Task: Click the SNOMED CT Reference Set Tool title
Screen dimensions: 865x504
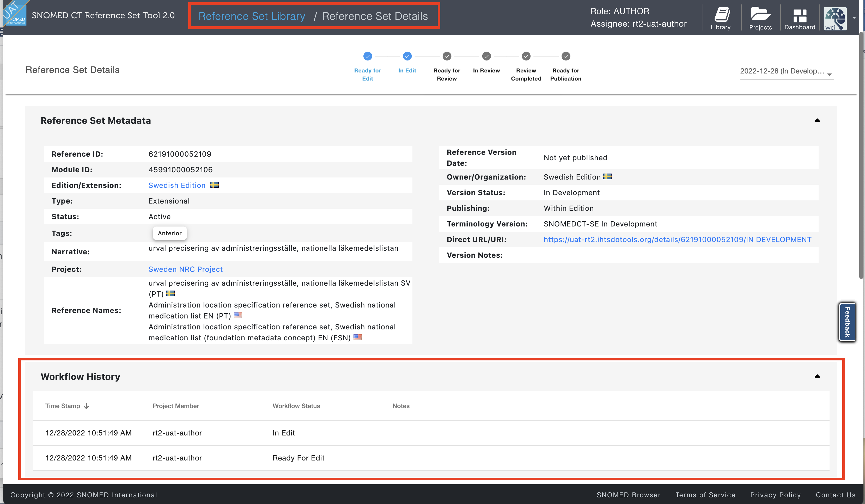Action: click(103, 15)
